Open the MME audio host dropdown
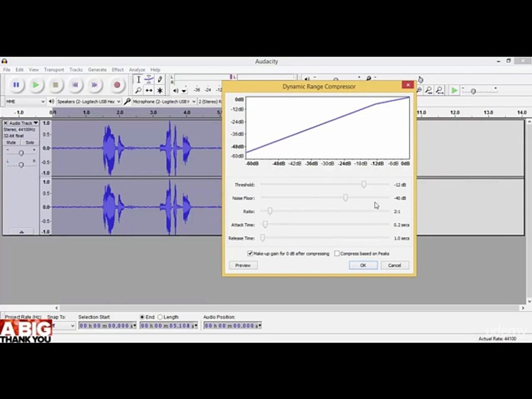532x399 pixels. pyautogui.click(x=24, y=101)
